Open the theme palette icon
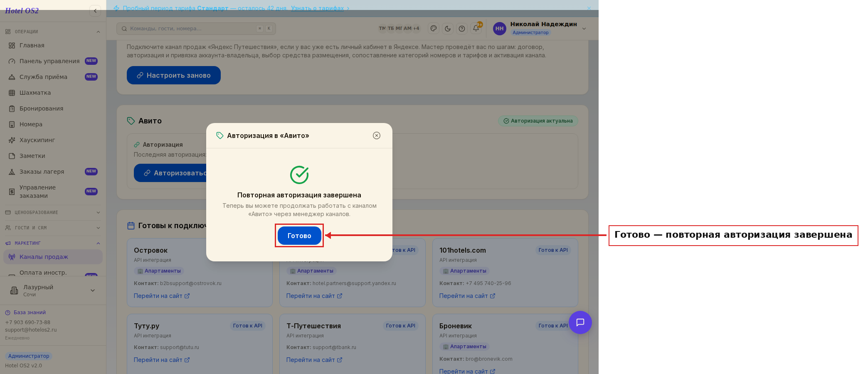 [434, 28]
